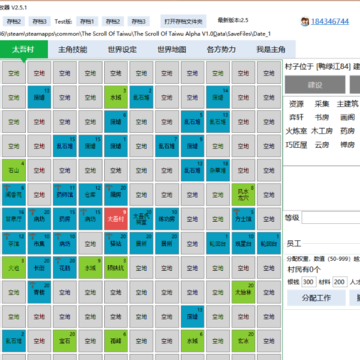Select the green 水域 tile level 9

tap(90, 268)
